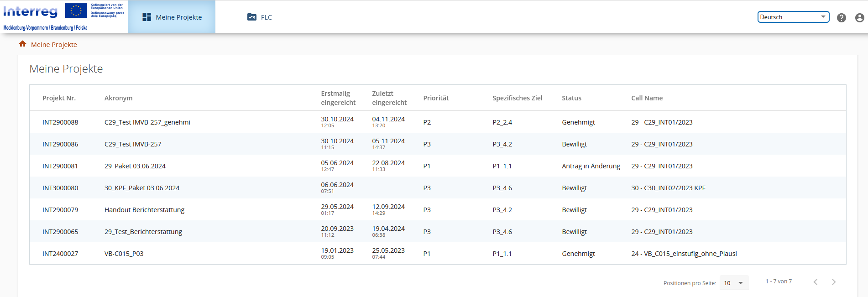Click the FLC checkmark folder icon
Image resolution: width=868 pixels, height=297 pixels.
coord(251,17)
